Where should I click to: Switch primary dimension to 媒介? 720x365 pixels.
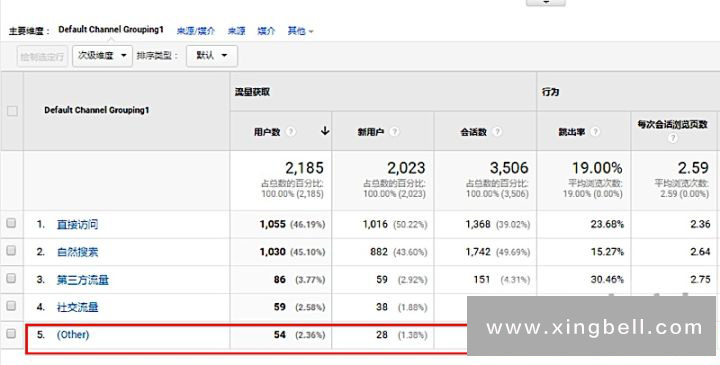[266, 31]
